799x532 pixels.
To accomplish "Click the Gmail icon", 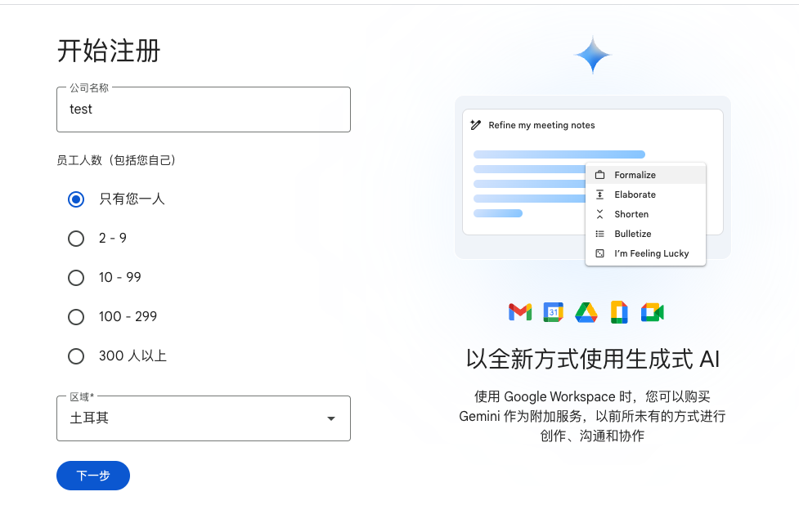I will pos(520,312).
